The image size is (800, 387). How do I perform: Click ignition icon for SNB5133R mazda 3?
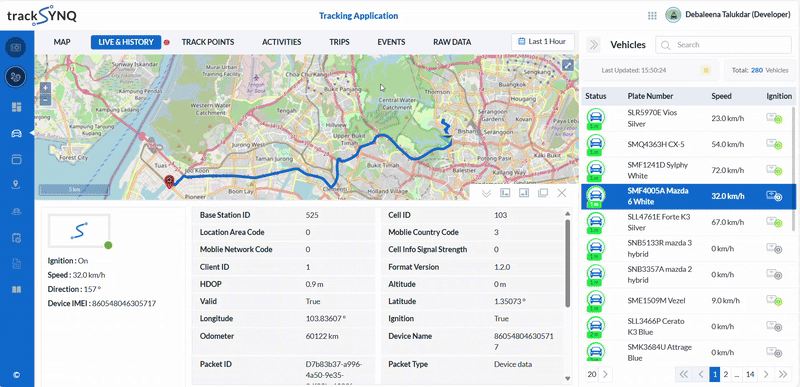(774, 248)
